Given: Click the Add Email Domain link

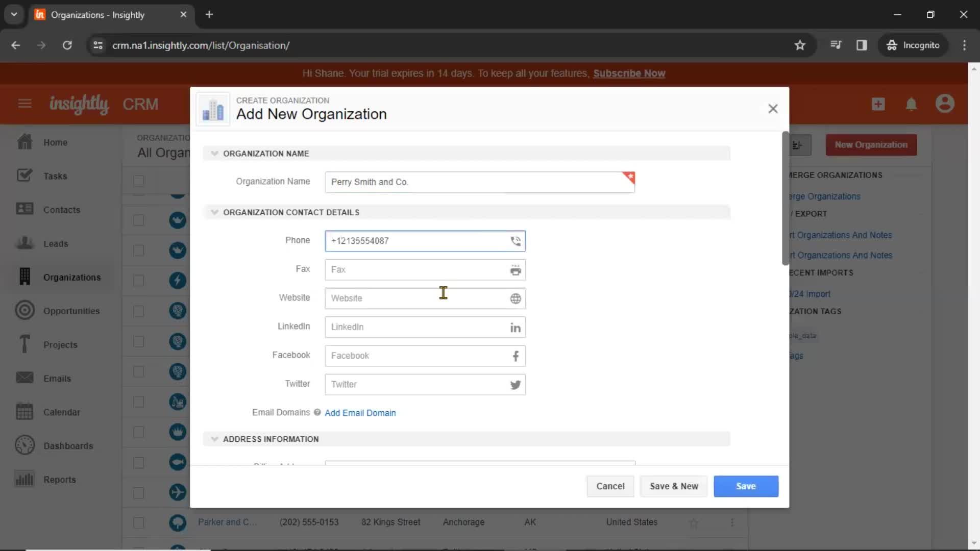Looking at the screenshot, I should [361, 413].
